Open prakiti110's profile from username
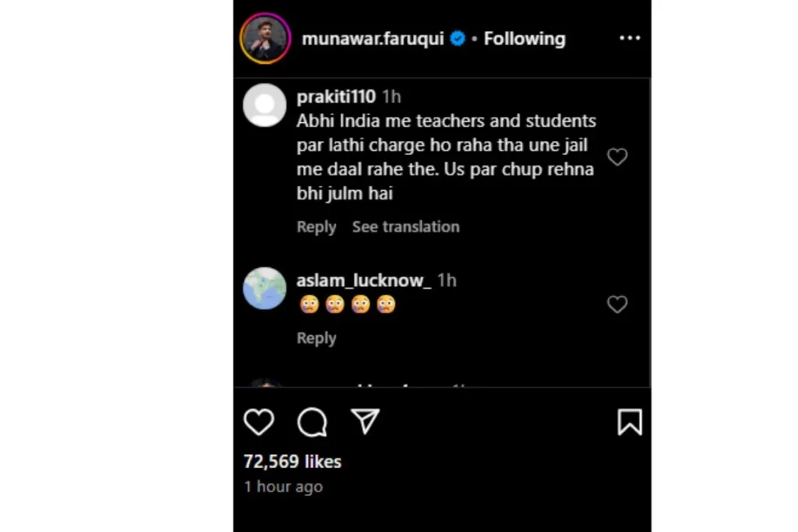798x532 pixels. [336, 97]
